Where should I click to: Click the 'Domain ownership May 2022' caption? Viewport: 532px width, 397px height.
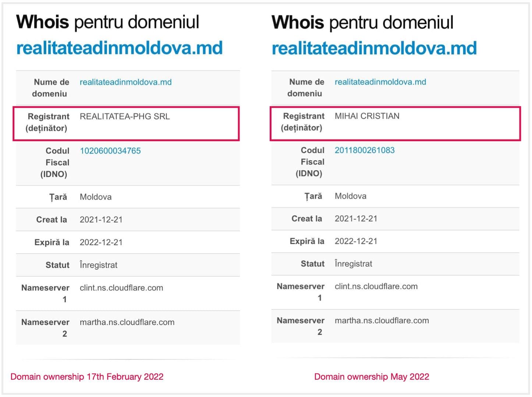(x=371, y=376)
